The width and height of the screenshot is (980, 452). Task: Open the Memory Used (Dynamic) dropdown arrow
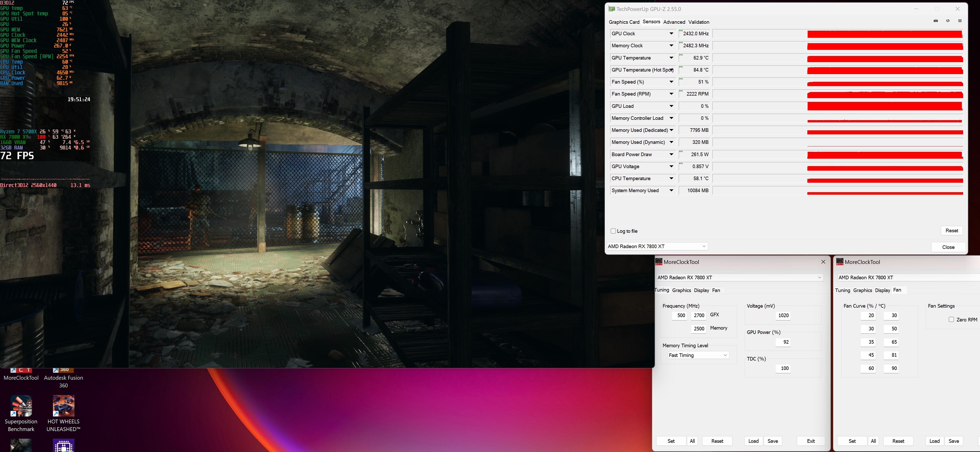(x=672, y=142)
